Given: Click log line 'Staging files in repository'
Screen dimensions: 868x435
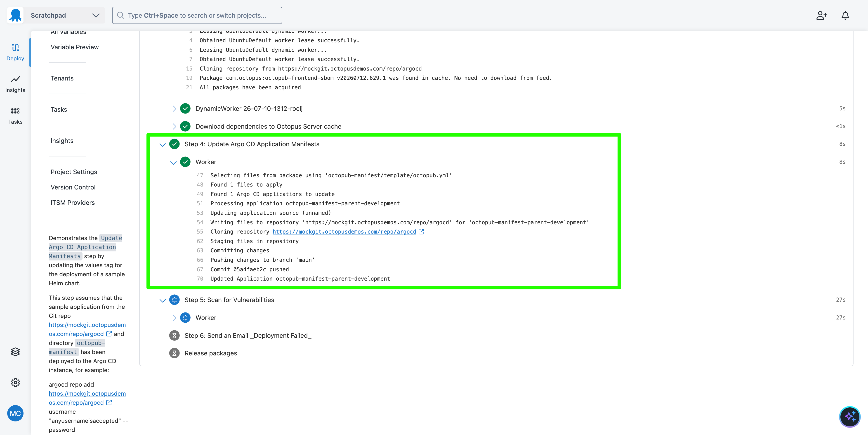Looking at the screenshot, I should [254, 241].
